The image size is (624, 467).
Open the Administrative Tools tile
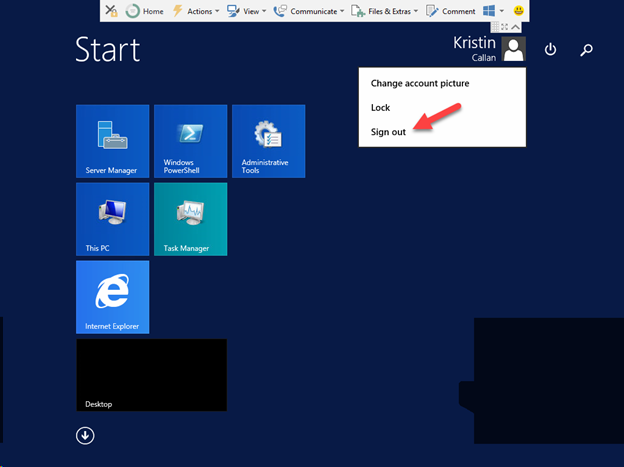pos(269,141)
